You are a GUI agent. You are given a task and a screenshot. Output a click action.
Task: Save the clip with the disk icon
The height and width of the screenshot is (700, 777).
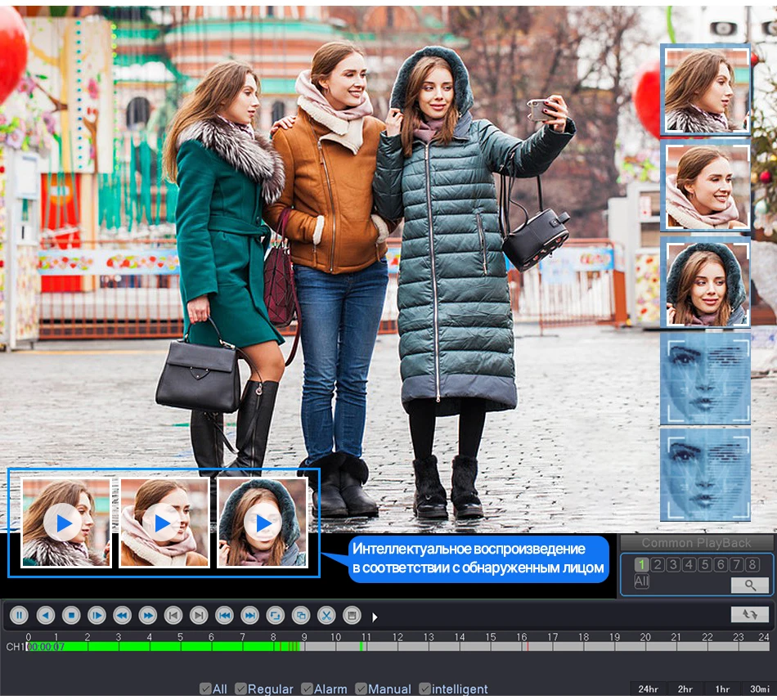352,615
